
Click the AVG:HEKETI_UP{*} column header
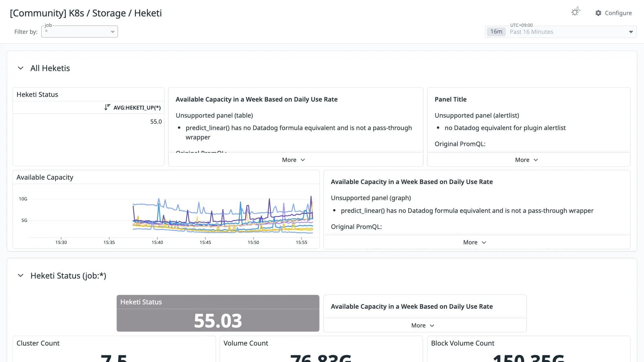click(x=137, y=108)
